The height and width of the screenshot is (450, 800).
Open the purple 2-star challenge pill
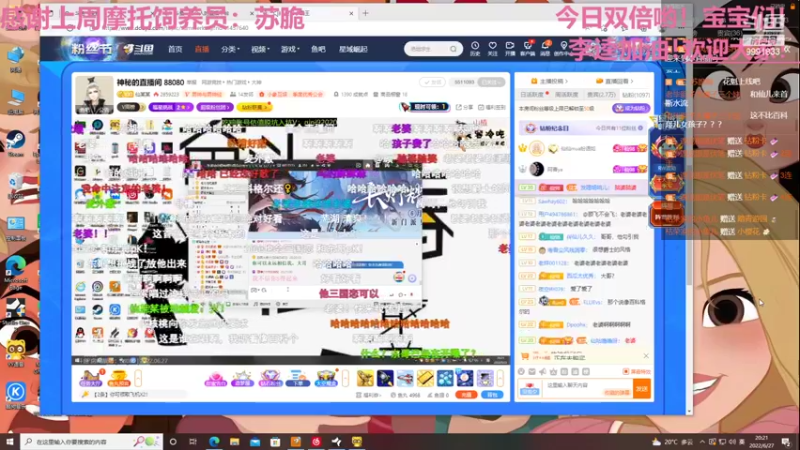coord(171,107)
